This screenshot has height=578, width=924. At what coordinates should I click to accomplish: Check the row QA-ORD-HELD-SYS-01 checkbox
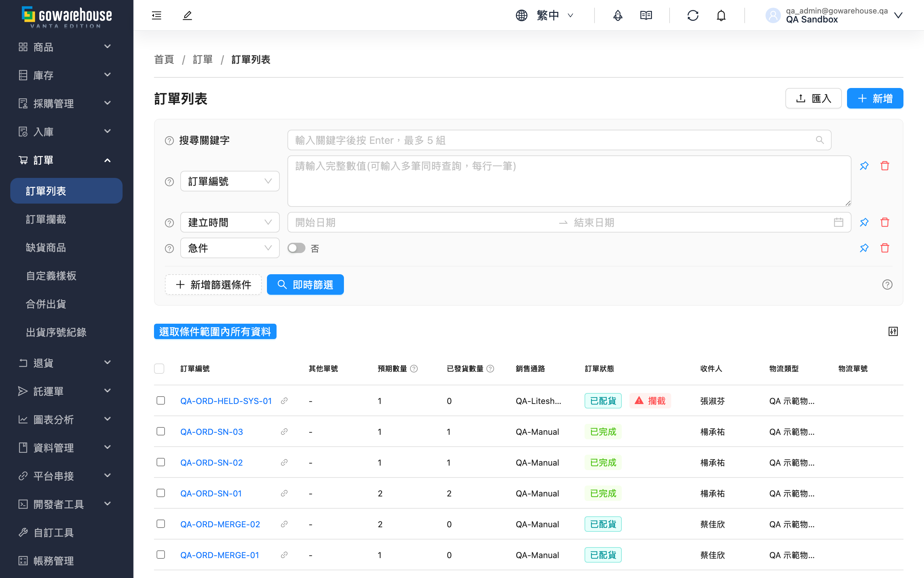click(x=161, y=400)
